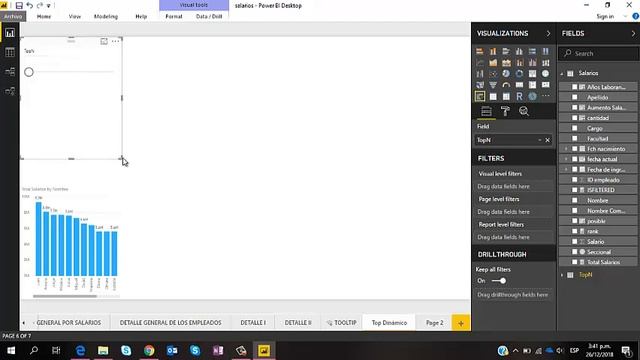Open the Archivo menu

click(x=13, y=16)
